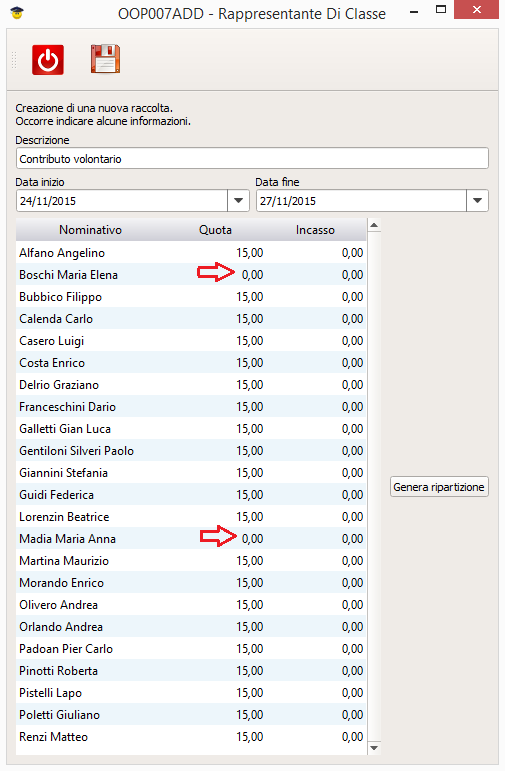505x771 pixels.
Task: Save with the floppy disk icon
Action: tap(105, 59)
